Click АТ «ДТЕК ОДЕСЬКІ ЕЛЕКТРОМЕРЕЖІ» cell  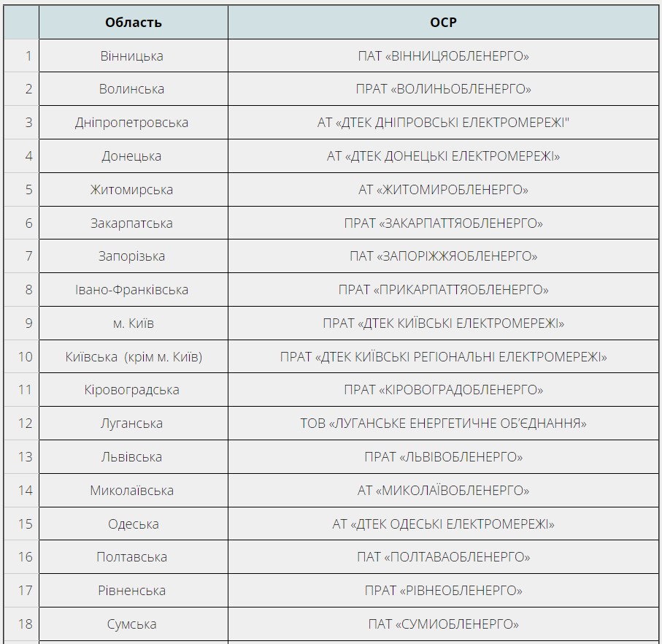click(443, 524)
